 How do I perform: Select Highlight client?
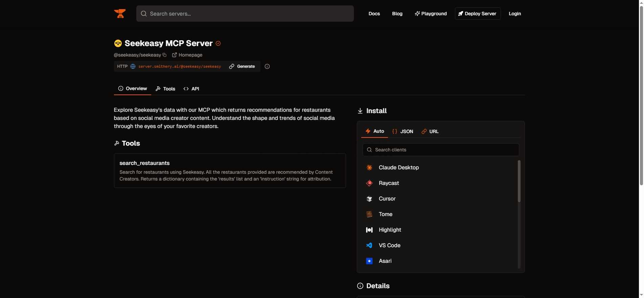(x=440, y=230)
